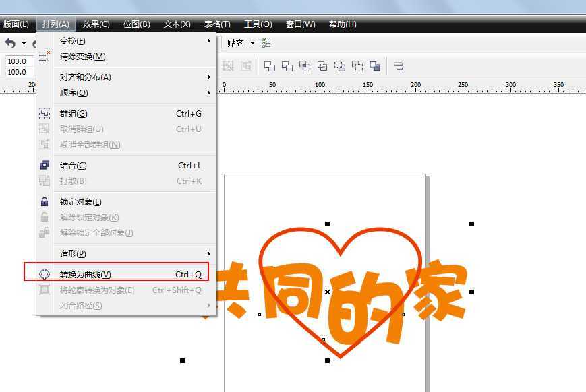
Task: Click the Simplify shaping icon
Action: click(x=323, y=65)
